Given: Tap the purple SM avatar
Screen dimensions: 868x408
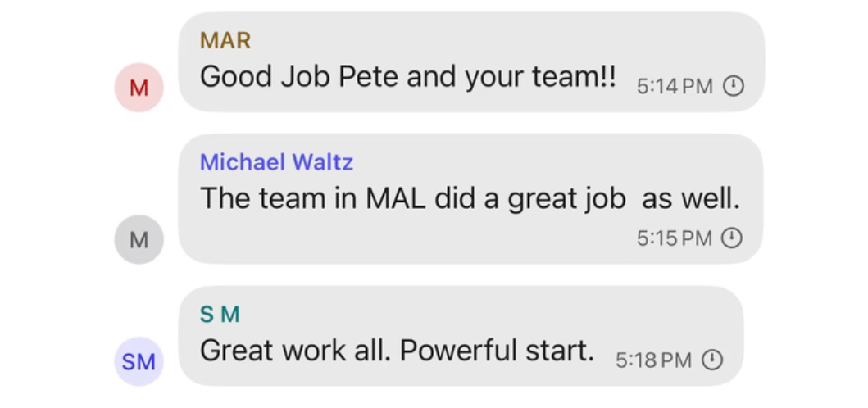Looking at the screenshot, I should coord(139,360).
